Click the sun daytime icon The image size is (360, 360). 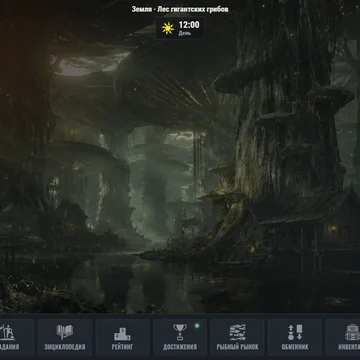(x=168, y=28)
